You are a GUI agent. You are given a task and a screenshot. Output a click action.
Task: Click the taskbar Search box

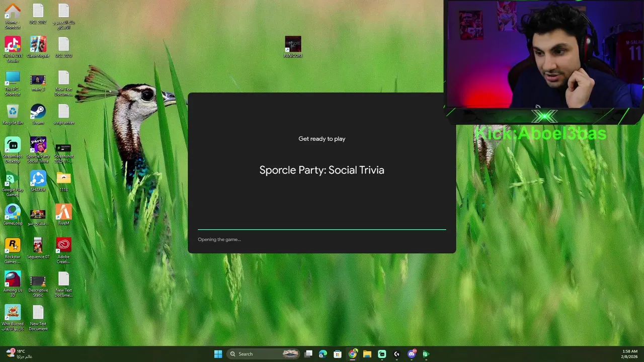tap(263, 354)
